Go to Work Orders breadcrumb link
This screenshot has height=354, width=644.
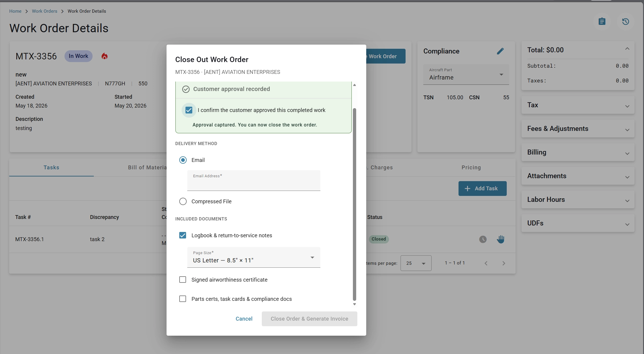[44, 11]
